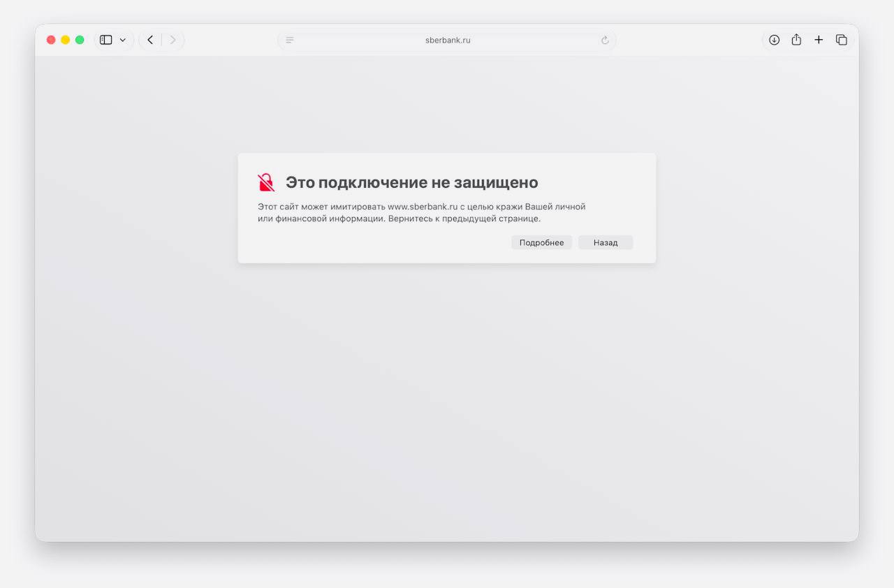Click the "Назад" button
Viewport: 894px width, 588px height.
pos(606,242)
